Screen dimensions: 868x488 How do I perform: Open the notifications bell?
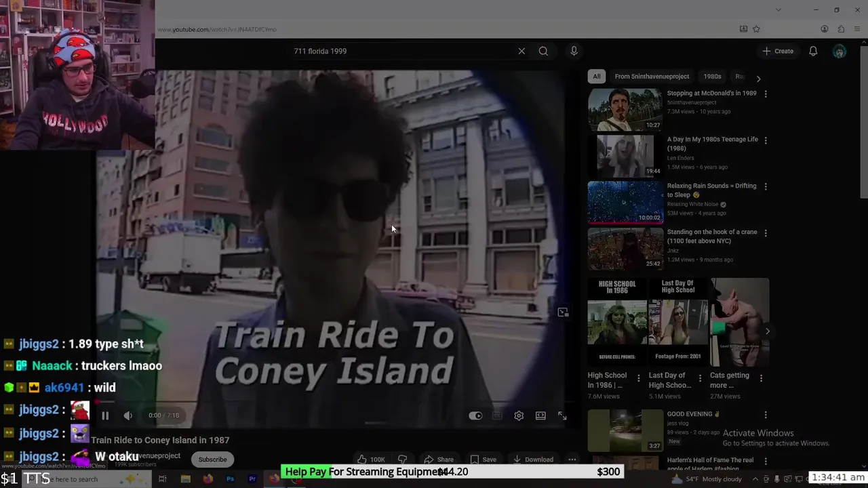pyautogui.click(x=813, y=51)
